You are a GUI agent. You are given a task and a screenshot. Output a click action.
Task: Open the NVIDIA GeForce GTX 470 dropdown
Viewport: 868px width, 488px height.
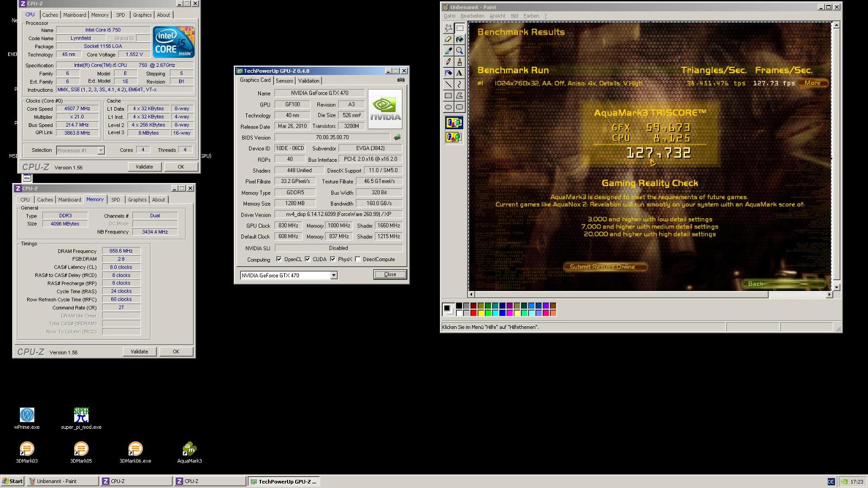(289, 275)
